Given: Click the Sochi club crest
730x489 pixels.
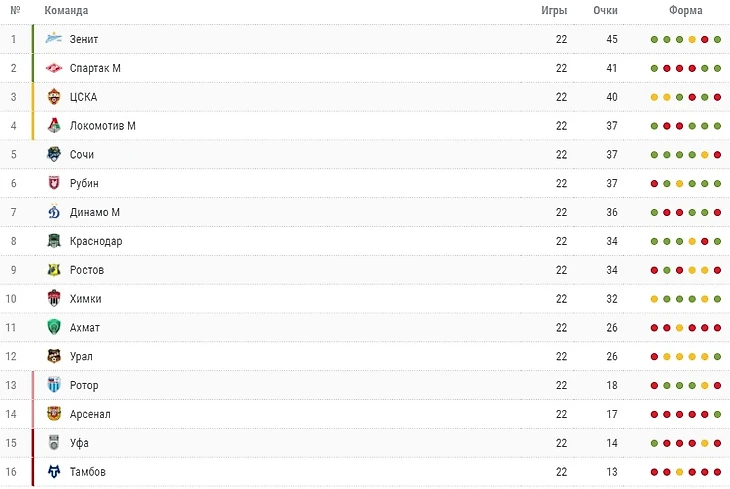Looking at the screenshot, I should pyautogui.click(x=54, y=154).
